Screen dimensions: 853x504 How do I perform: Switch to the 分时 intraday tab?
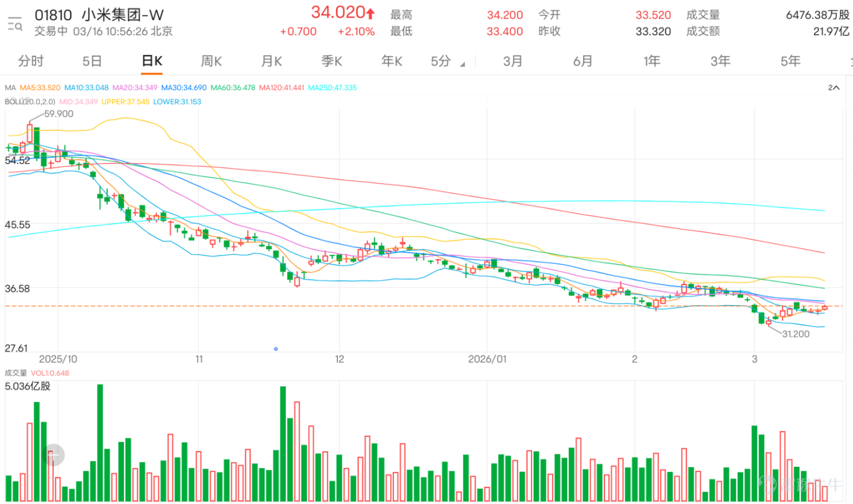[x=31, y=61]
